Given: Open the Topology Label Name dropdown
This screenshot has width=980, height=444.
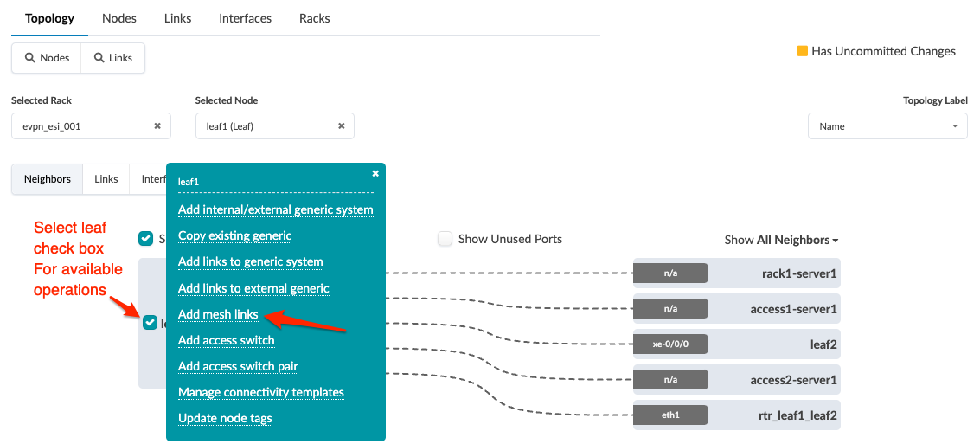Looking at the screenshot, I should [x=887, y=126].
